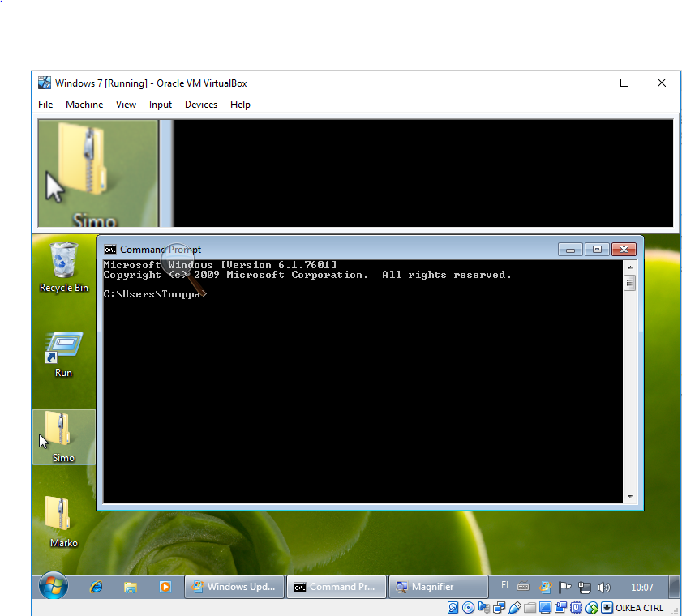Click the 10:07 clock in the tray
Screen dimensions: 682x616
click(641, 588)
